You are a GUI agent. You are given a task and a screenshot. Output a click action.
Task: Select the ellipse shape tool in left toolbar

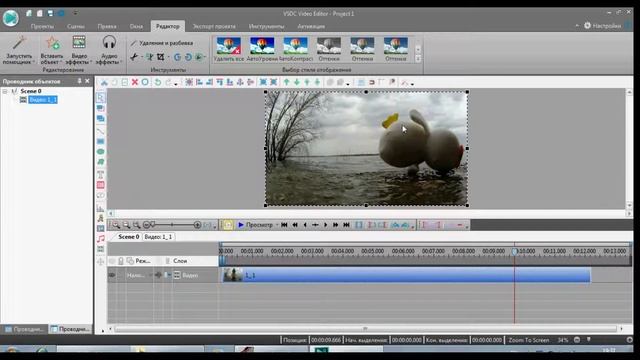pyautogui.click(x=100, y=152)
